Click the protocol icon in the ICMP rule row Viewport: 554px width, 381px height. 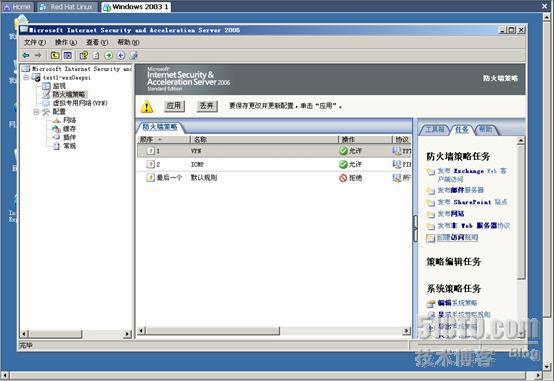click(397, 164)
